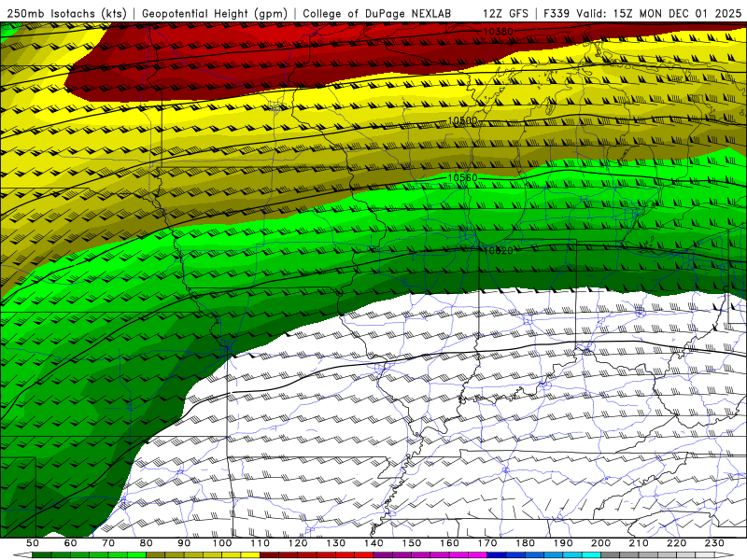Screen dimensions: 747x560
Task: Click the cyan swatch just left of 200
Action: coord(591,555)
